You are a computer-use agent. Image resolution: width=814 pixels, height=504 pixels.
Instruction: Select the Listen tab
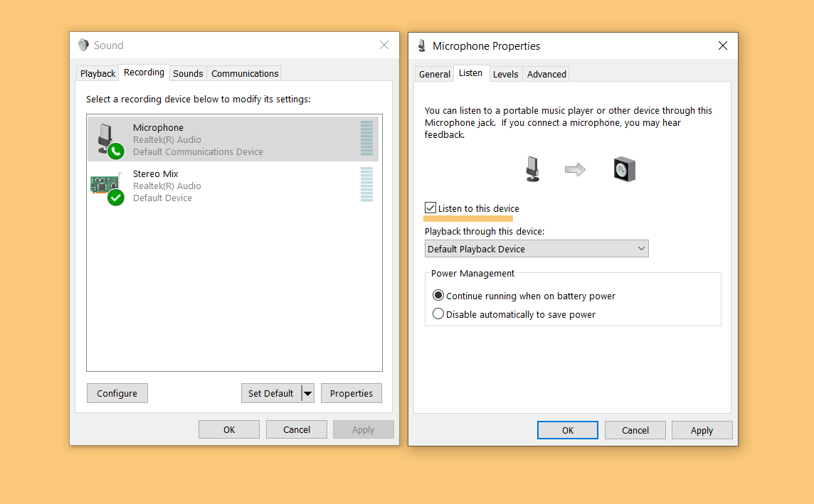tap(470, 73)
